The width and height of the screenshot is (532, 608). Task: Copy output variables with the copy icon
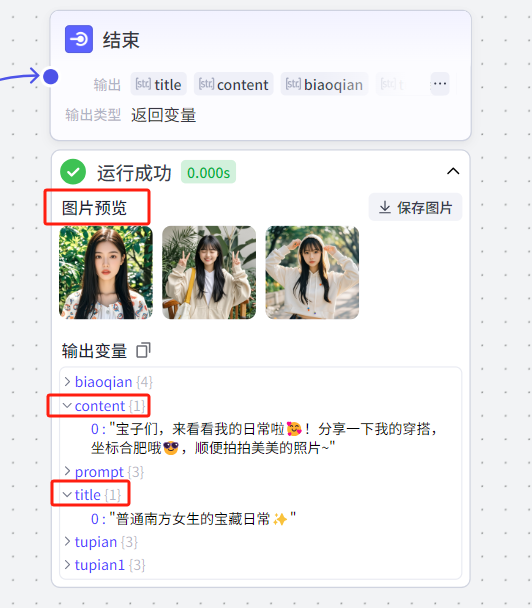143,350
